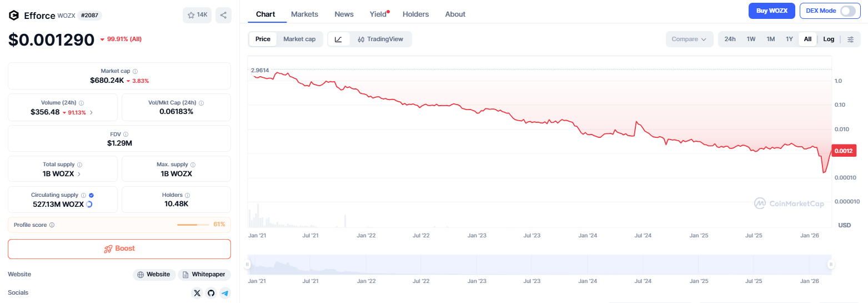Image resolution: width=868 pixels, height=303 pixels.
Task: Select the 1M time range
Action: [x=770, y=39]
